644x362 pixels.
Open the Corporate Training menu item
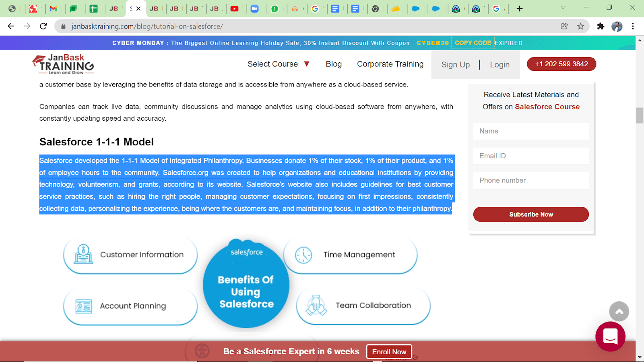point(390,64)
